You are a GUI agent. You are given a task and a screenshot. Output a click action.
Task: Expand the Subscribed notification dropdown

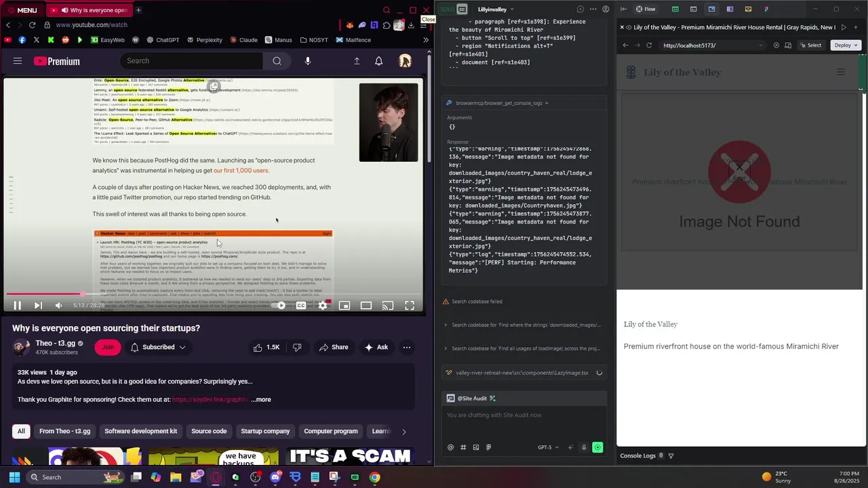point(158,347)
